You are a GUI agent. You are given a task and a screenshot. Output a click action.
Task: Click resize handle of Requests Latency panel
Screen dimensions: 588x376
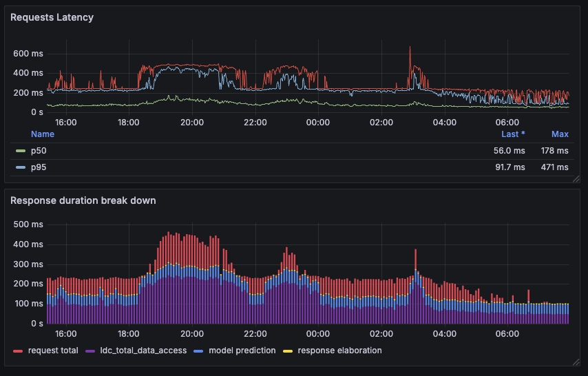tap(576, 179)
